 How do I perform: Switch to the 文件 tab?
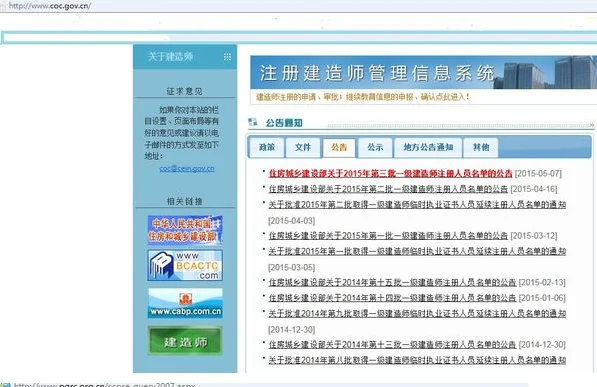[x=303, y=147]
